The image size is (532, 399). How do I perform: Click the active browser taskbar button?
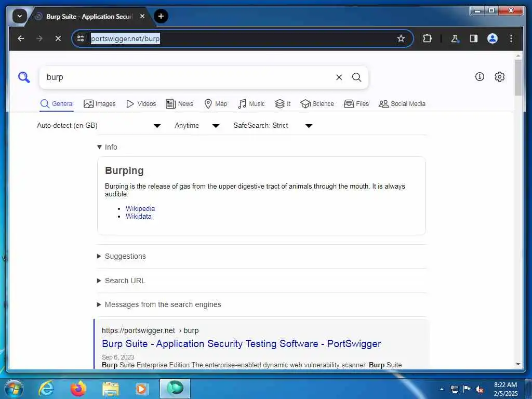(175, 389)
